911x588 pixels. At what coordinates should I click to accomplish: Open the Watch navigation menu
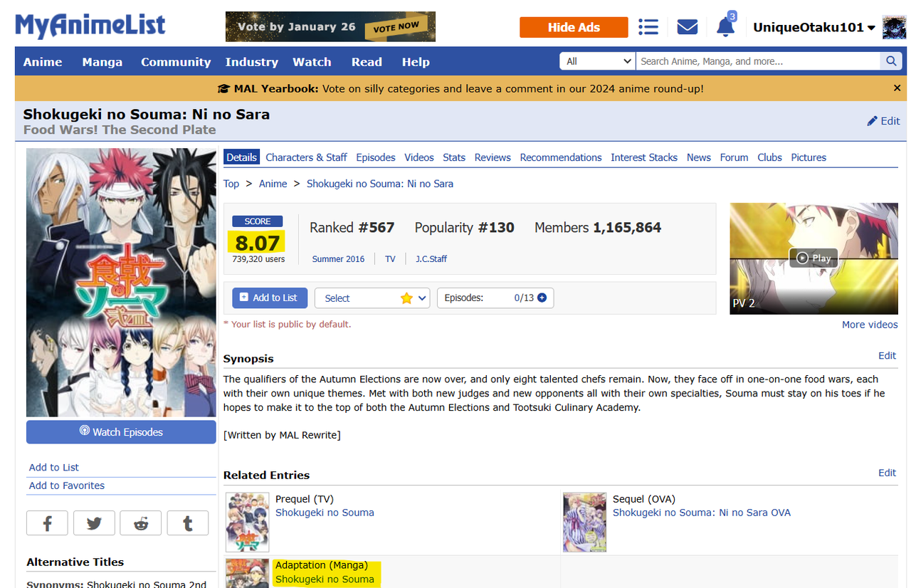click(x=312, y=62)
